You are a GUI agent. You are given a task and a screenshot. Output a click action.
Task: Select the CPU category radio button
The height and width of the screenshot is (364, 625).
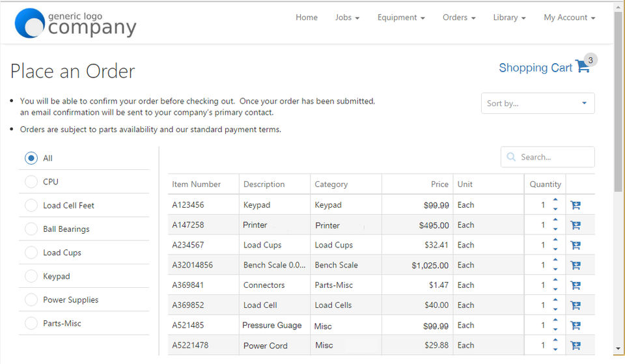click(31, 182)
